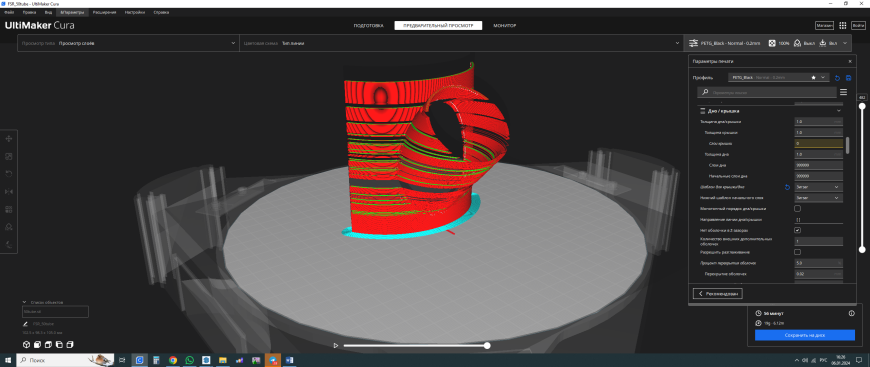Switch to right side camera view
The width and height of the screenshot is (870, 367).
click(70, 345)
